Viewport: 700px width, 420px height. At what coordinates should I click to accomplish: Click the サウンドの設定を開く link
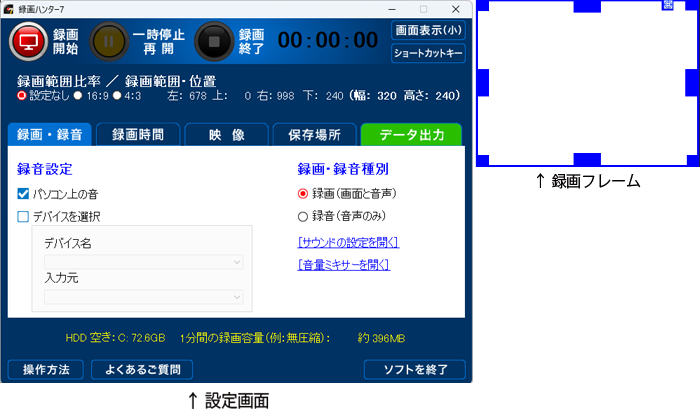[x=348, y=242]
